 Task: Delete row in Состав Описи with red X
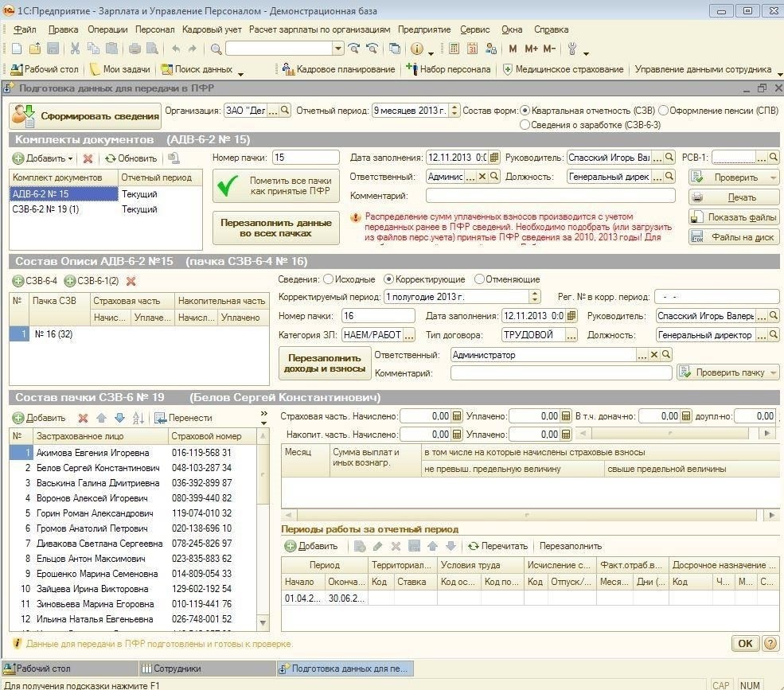tap(131, 281)
